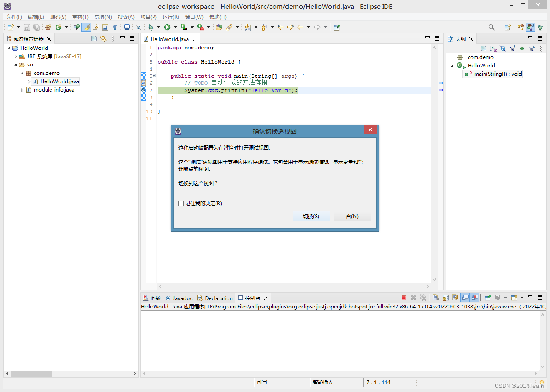This screenshot has width=550, height=392.
Task: Click the Debug bug icon in main toolbar
Action: [151, 27]
